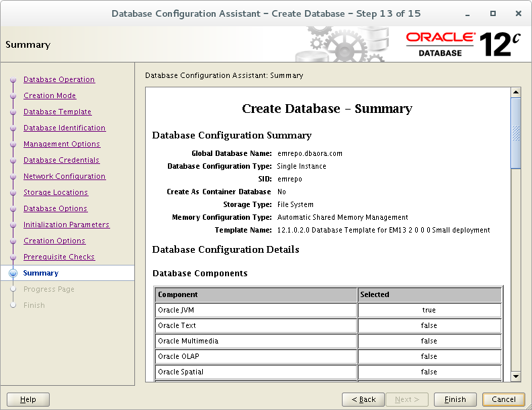Click the Database Components heading
The image size is (532, 410).
coord(200,273)
